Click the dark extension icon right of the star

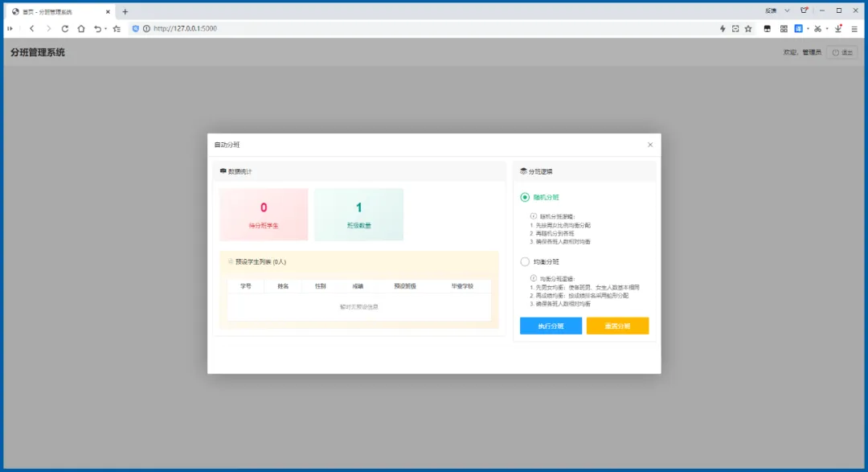768,28
